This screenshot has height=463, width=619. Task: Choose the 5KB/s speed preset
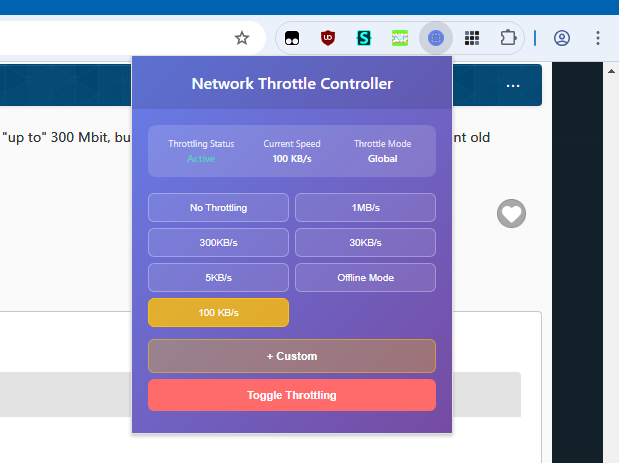coord(218,278)
